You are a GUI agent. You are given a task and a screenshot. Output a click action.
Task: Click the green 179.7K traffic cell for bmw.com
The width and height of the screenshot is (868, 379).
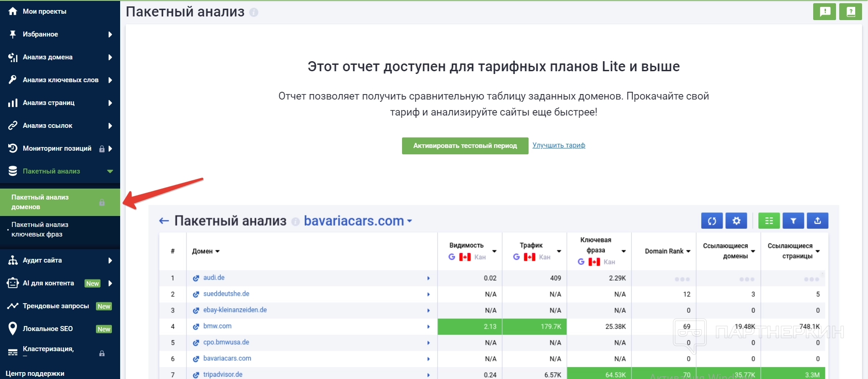pyautogui.click(x=535, y=326)
